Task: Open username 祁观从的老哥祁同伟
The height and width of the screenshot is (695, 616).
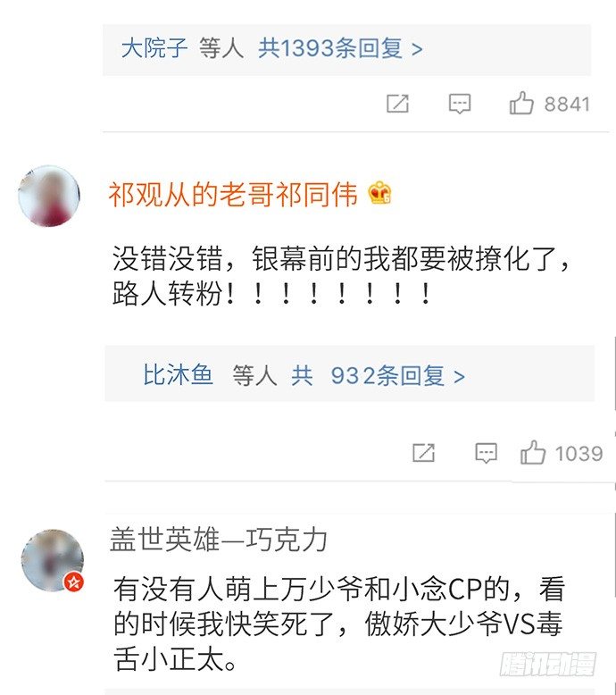Action: click(233, 194)
